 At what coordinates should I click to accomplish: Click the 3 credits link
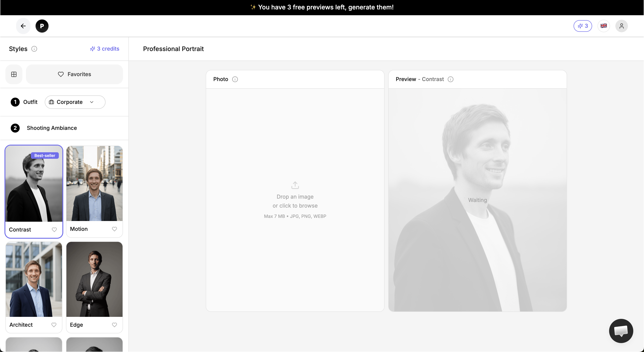[x=104, y=49]
